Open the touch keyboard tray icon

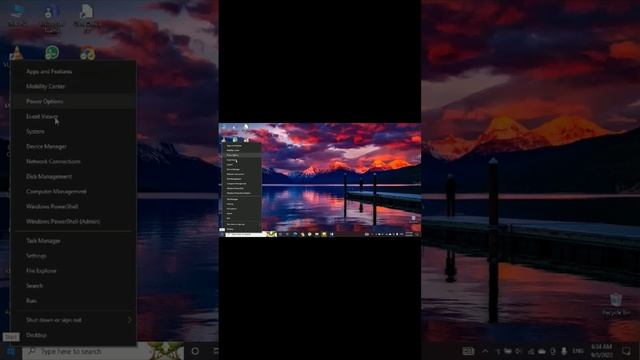pos(468,351)
